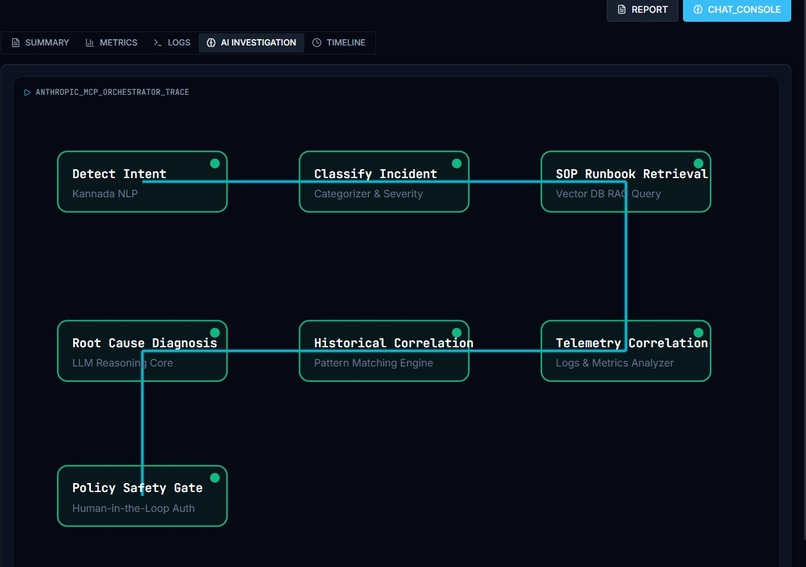Open the Root Cause Diagnosis node
This screenshot has height=567, width=806.
(x=142, y=351)
